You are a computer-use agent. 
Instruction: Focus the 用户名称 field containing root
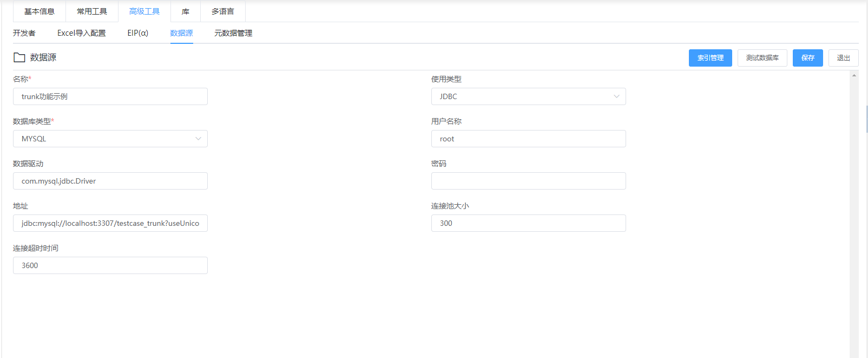529,139
